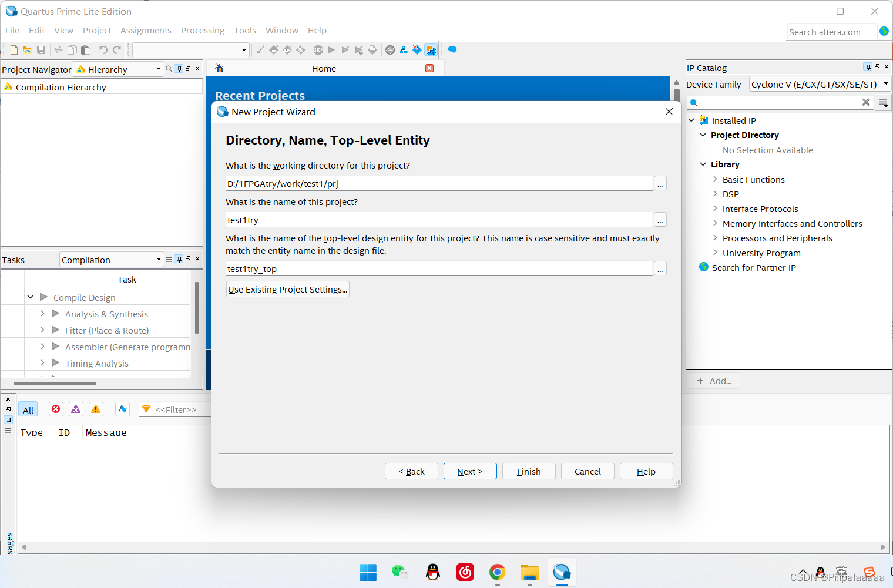
Task: Open the File menu
Action: (x=12, y=31)
